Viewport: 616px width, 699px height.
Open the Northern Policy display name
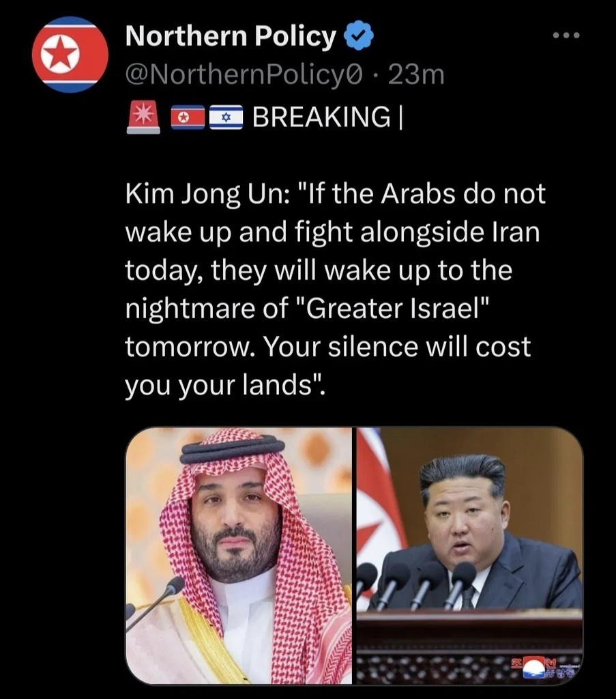pos(231,35)
